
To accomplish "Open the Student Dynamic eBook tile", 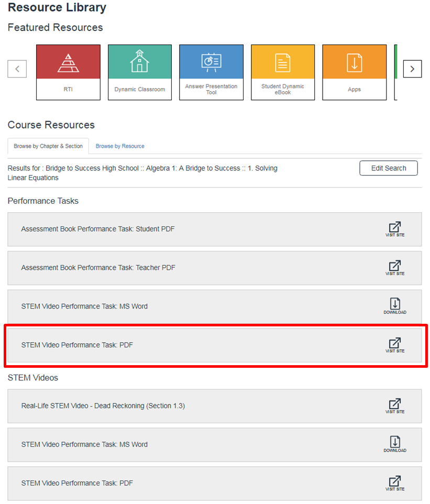I will 283,72.
